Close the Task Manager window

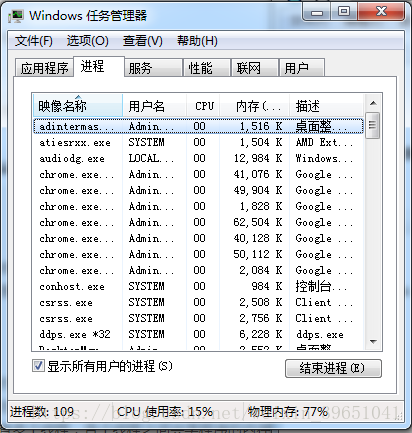381,12
